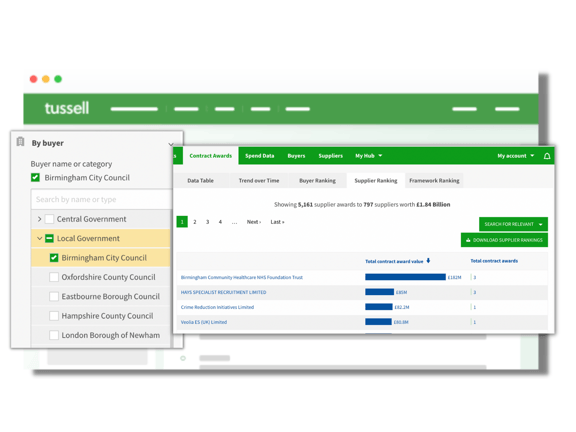Go to page 3 of results
The width and height of the screenshot is (576, 432).
click(208, 222)
